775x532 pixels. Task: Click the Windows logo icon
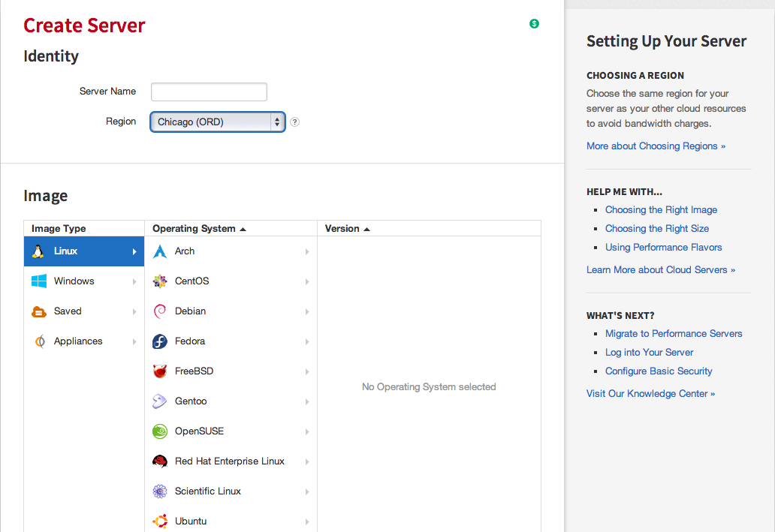pos(39,281)
